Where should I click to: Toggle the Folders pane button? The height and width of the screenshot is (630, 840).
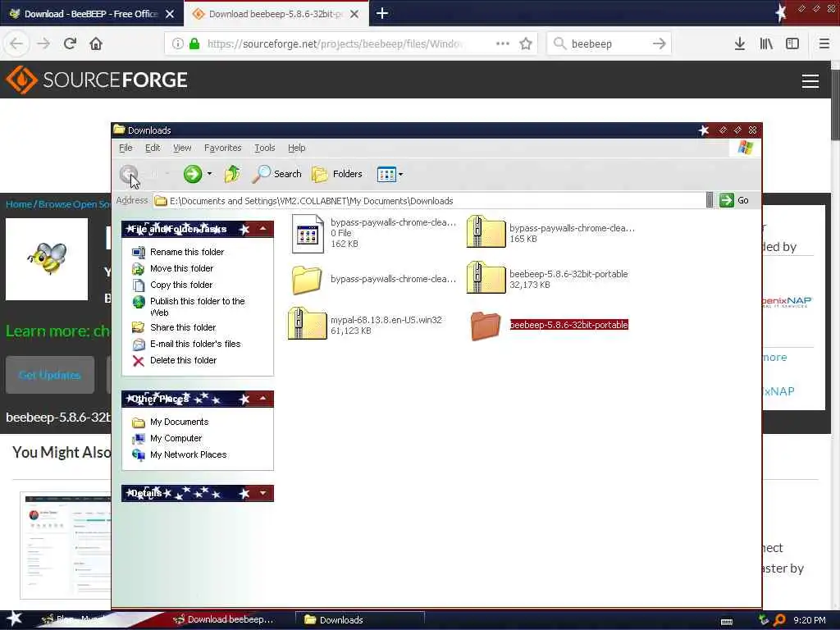point(337,174)
